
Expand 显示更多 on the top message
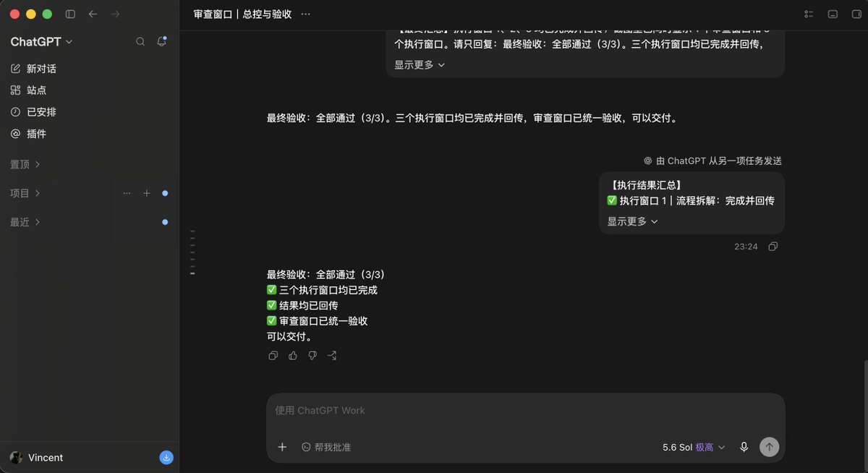click(x=420, y=64)
